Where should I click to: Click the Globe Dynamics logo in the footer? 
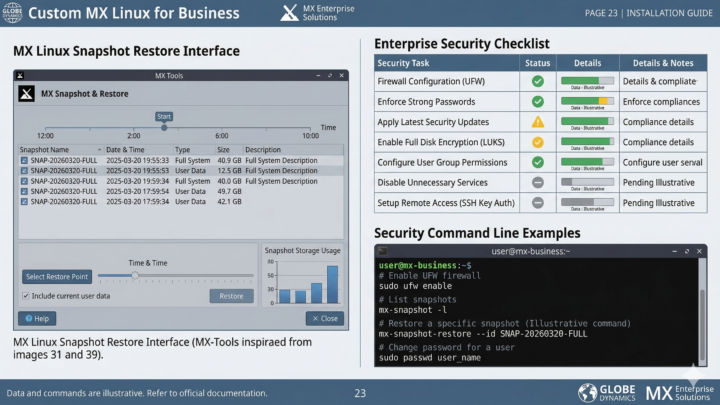pos(588,392)
